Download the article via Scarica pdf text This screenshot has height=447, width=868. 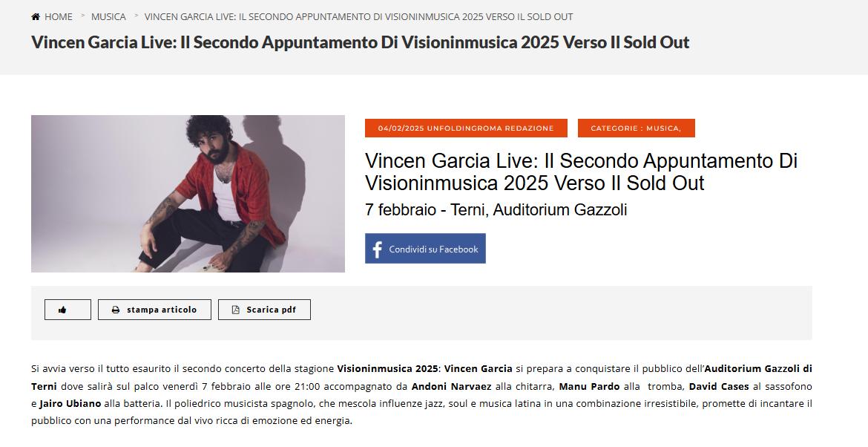pyautogui.click(x=272, y=310)
